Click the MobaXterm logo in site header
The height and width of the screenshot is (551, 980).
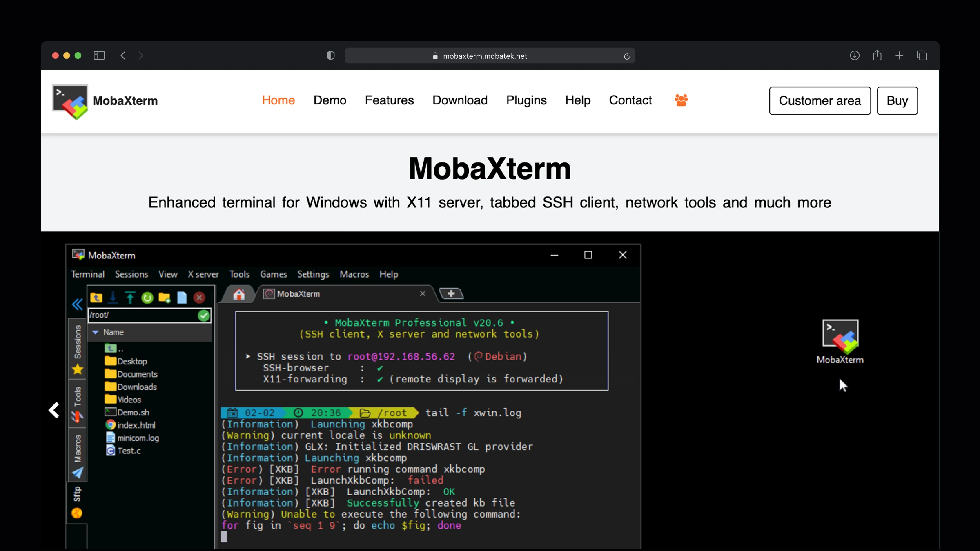pyautogui.click(x=105, y=101)
